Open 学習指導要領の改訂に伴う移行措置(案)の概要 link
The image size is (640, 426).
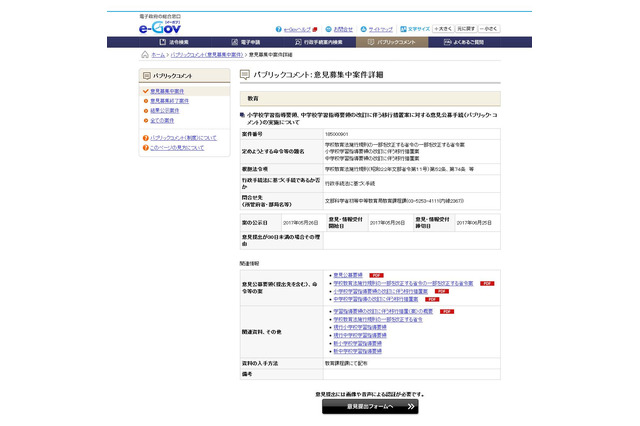383,311
